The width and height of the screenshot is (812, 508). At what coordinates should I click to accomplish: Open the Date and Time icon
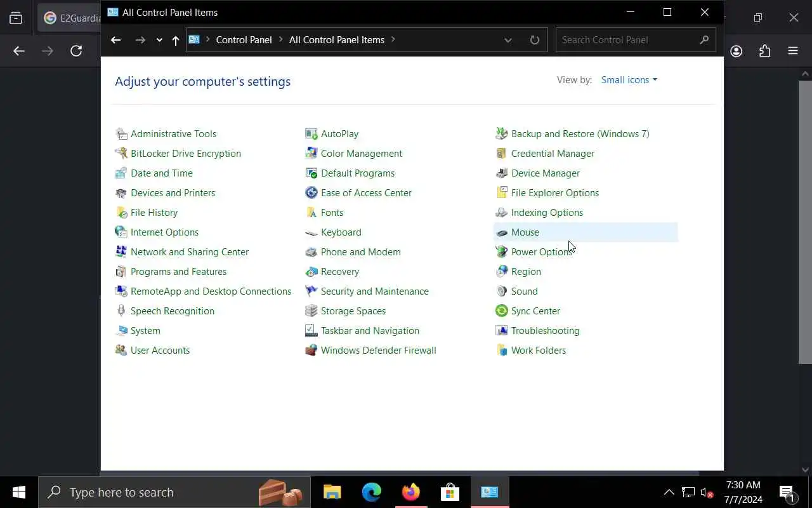121,173
